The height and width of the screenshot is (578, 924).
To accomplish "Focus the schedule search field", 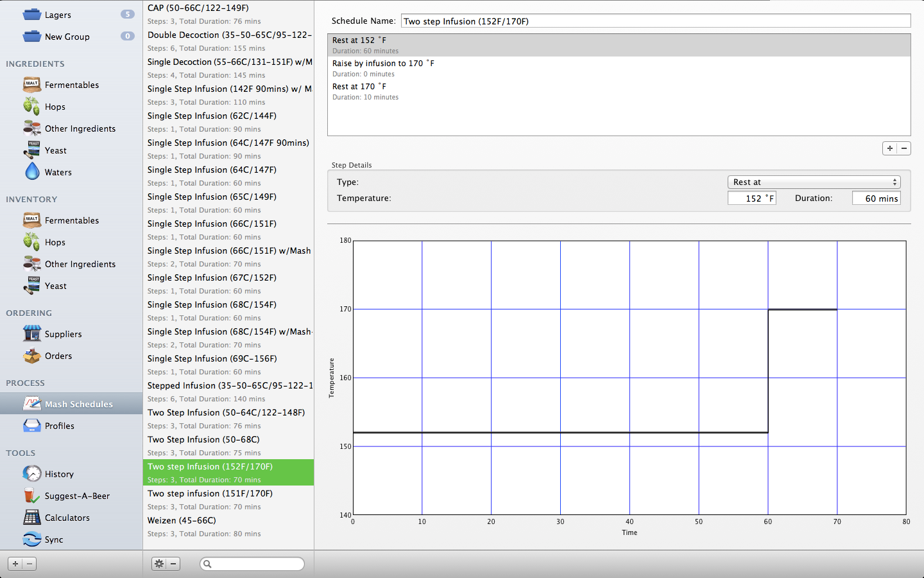I will [252, 564].
